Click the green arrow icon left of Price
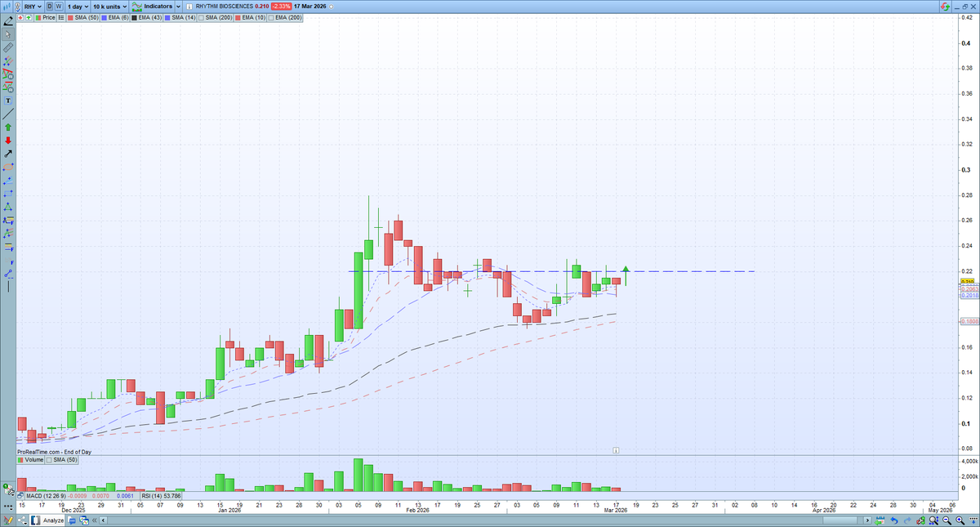 [x=29, y=17]
